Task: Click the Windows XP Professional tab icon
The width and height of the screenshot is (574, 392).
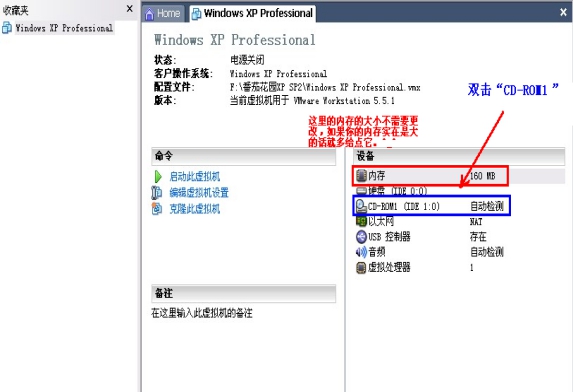Action: [x=197, y=14]
